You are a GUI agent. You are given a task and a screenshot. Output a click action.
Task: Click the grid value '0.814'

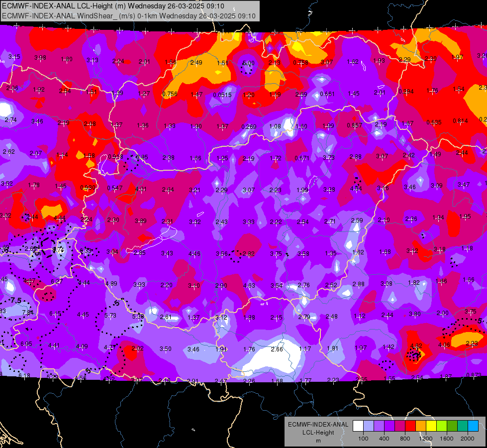coord(460,121)
